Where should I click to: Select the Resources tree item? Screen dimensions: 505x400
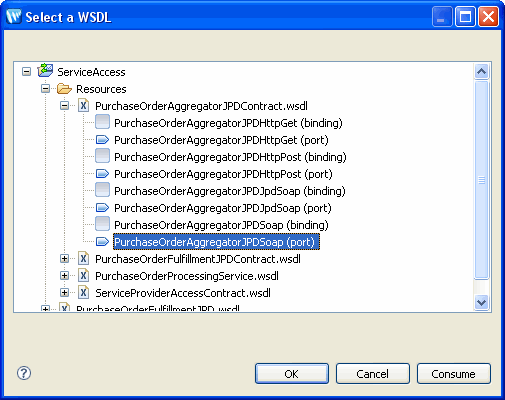[x=101, y=89]
